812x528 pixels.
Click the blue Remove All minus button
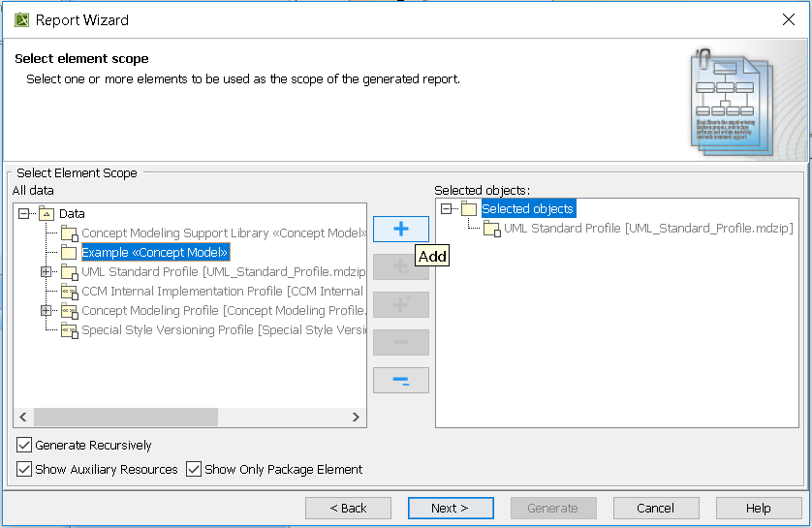(x=401, y=381)
